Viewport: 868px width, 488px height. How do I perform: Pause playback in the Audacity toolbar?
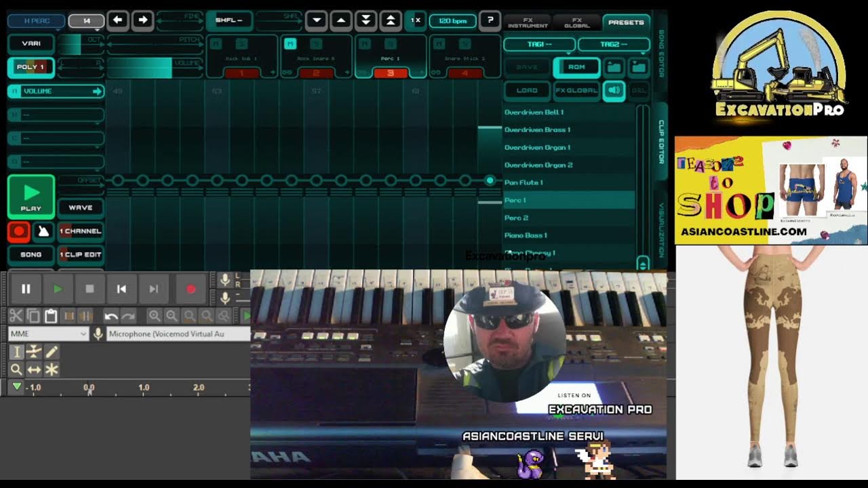pos(26,289)
